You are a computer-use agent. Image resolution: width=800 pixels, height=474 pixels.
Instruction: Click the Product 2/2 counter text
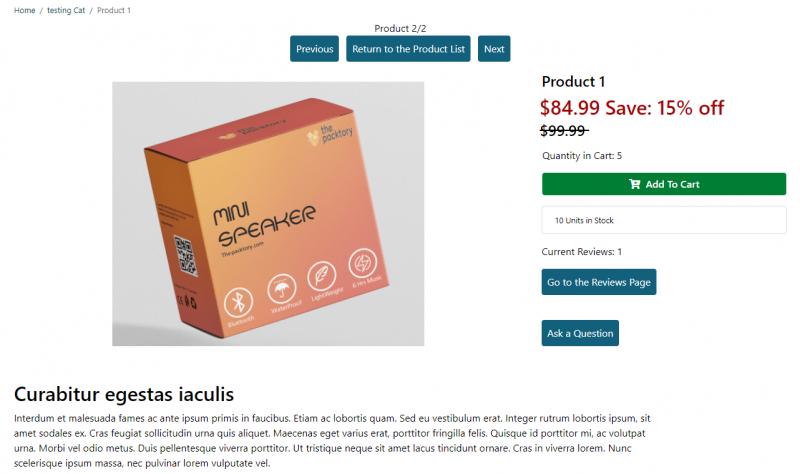400,29
